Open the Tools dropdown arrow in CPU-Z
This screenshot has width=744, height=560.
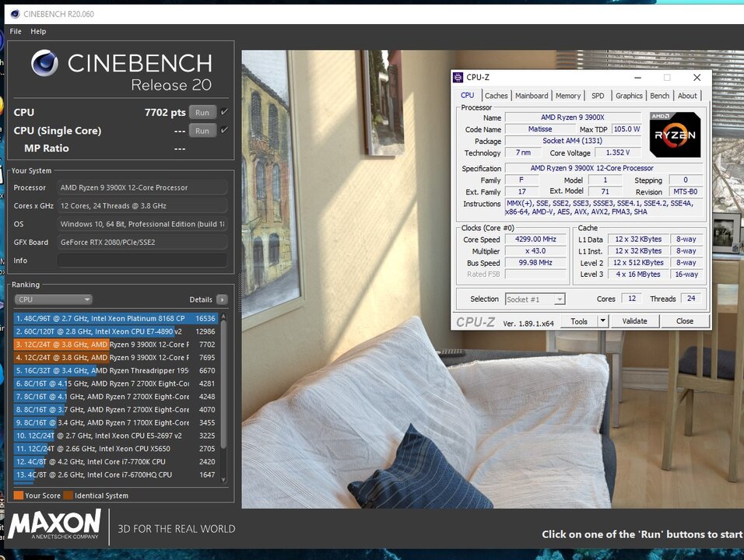[602, 321]
